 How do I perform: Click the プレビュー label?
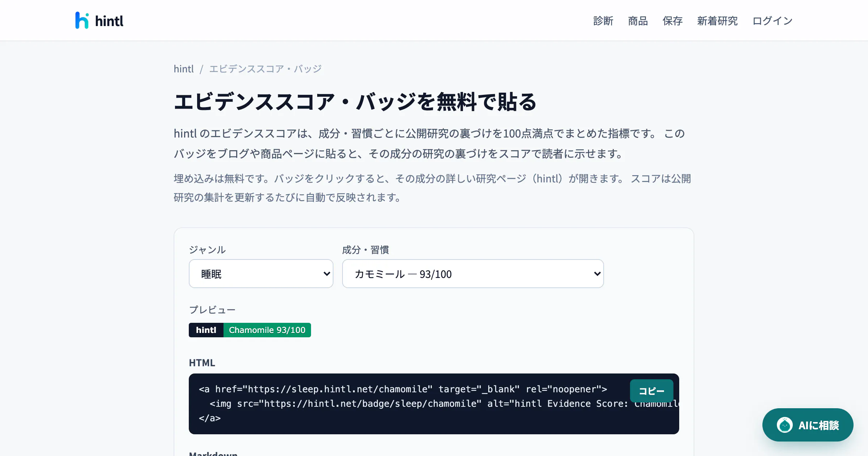(x=212, y=310)
